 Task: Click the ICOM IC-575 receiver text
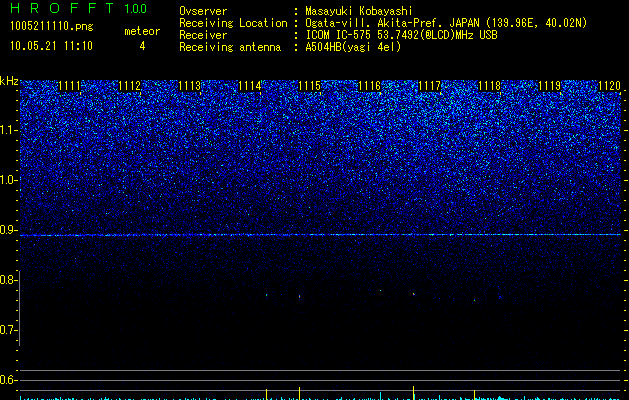(x=401, y=35)
